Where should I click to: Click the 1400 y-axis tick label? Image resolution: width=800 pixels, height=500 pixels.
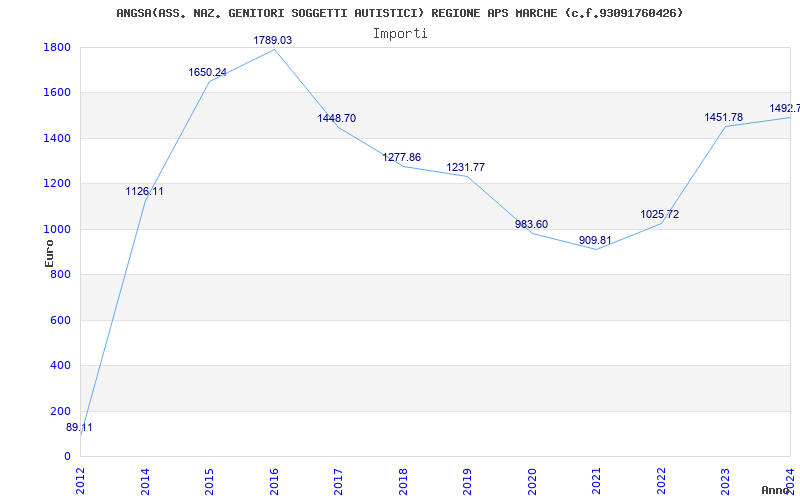(57, 138)
